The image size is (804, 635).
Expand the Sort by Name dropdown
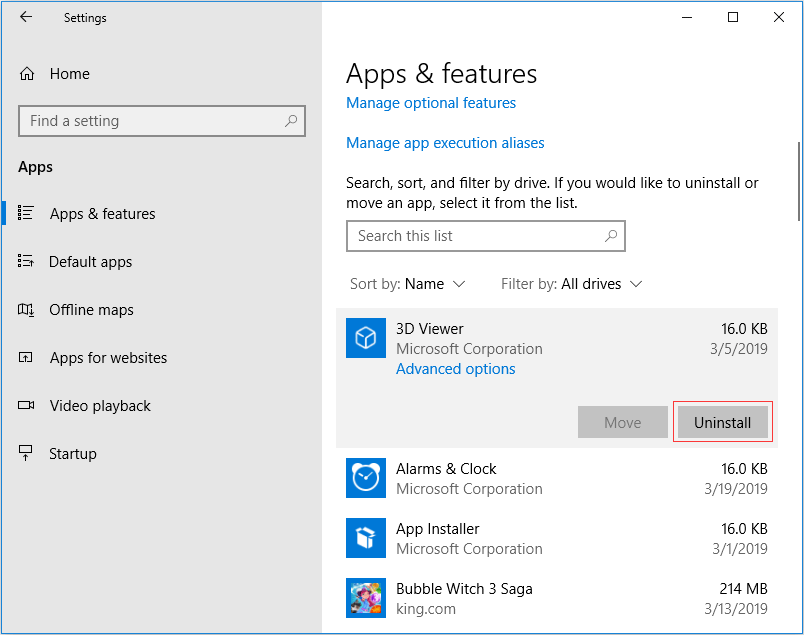407,284
